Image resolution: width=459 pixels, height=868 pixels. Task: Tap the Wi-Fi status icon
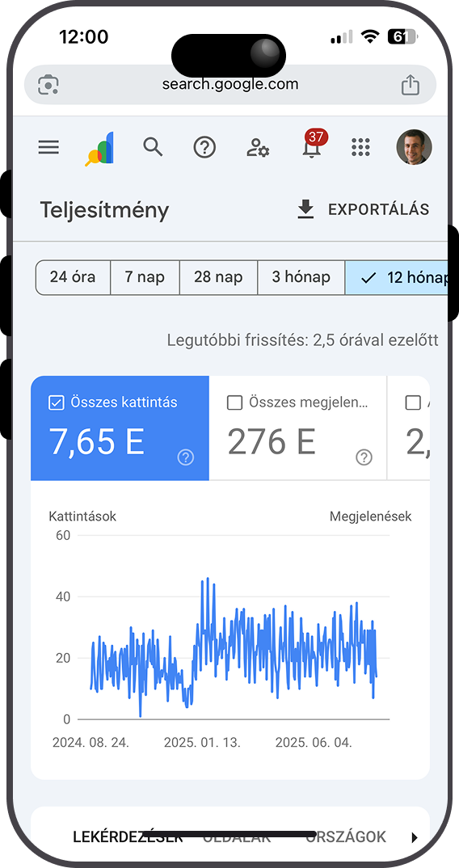[368, 36]
